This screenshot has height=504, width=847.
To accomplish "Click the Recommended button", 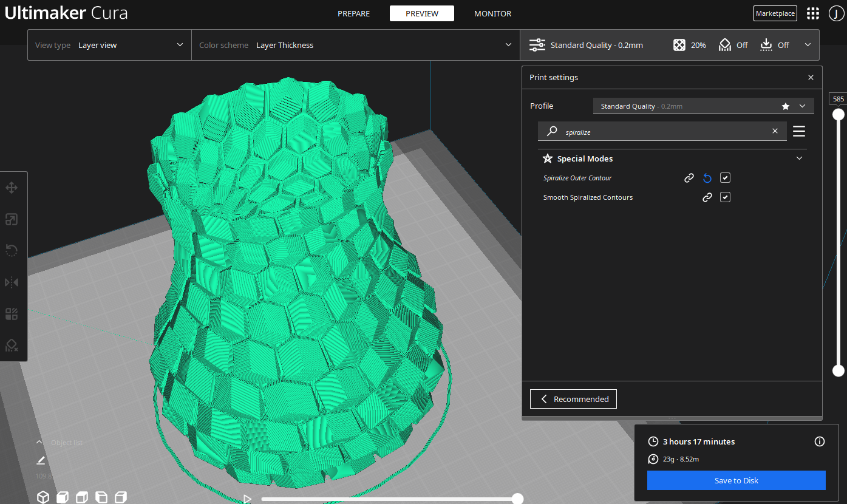I will [x=573, y=399].
